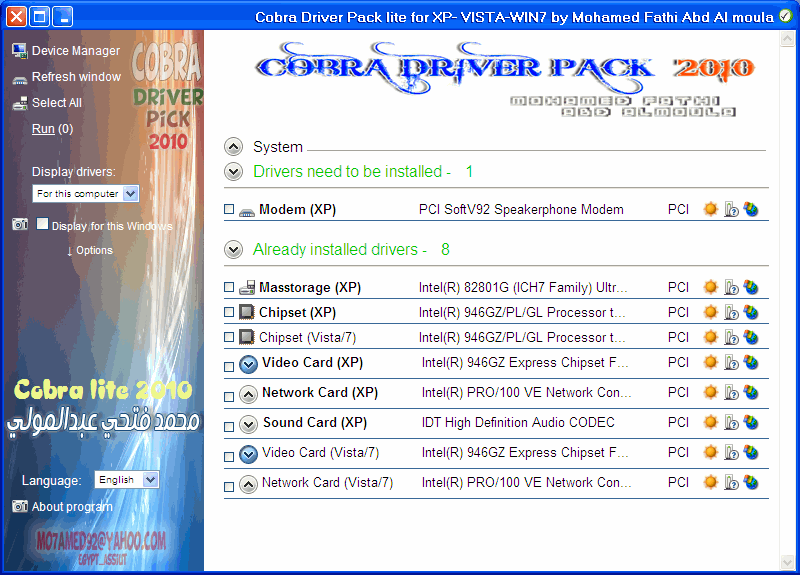Image resolution: width=800 pixels, height=575 pixels.
Task: Click the Masstorage (XP) label
Action: point(310,287)
